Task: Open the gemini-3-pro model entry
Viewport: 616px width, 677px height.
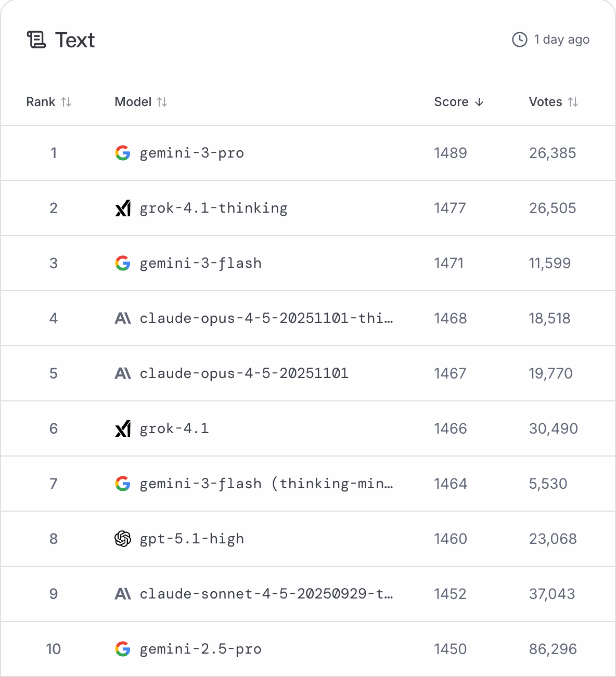Action: coord(191,153)
